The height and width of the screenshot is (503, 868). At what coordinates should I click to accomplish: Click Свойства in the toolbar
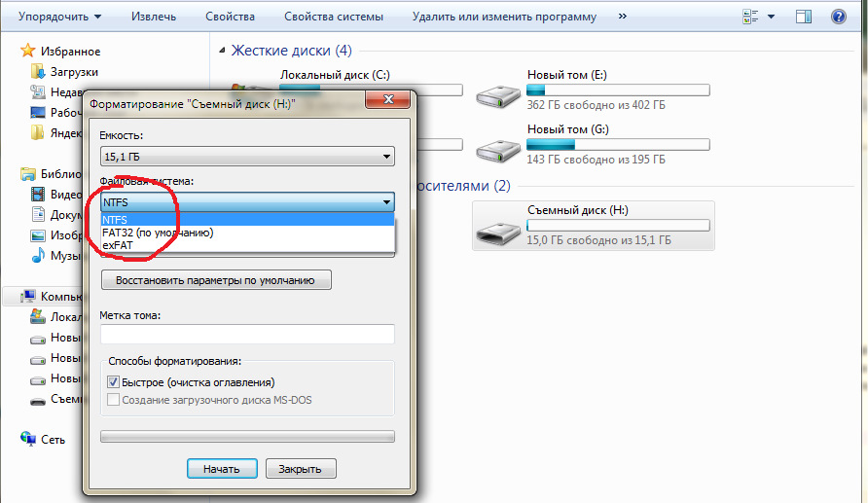coord(230,17)
